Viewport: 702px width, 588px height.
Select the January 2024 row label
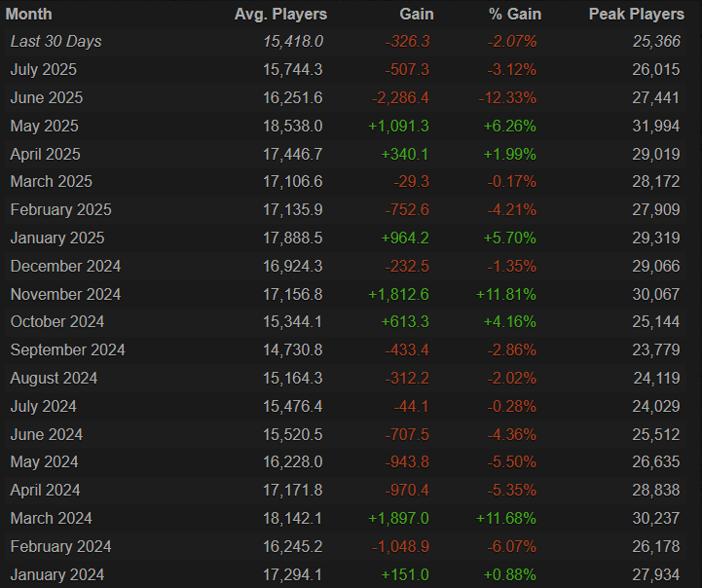click(x=56, y=575)
